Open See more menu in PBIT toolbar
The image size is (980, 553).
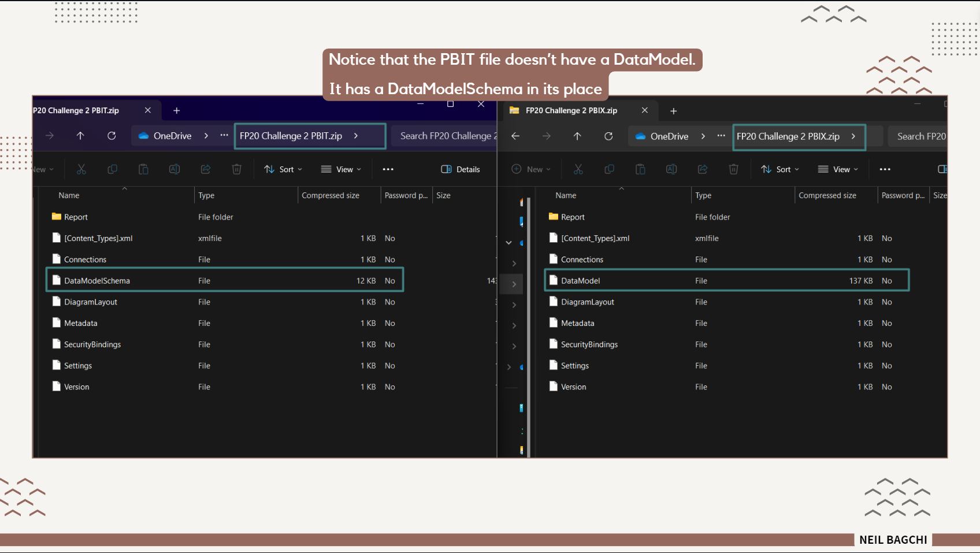(x=388, y=169)
